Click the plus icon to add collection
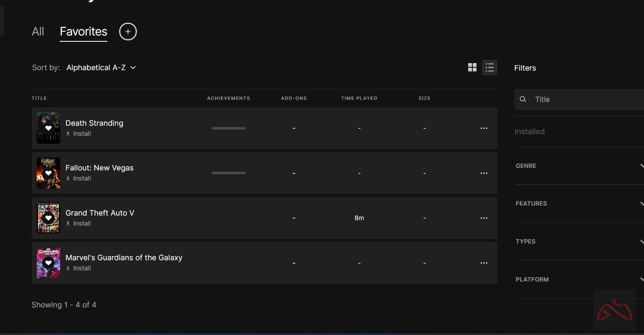Image resolution: width=644 pixels, height=335 pixels. [x=128, y=32]
